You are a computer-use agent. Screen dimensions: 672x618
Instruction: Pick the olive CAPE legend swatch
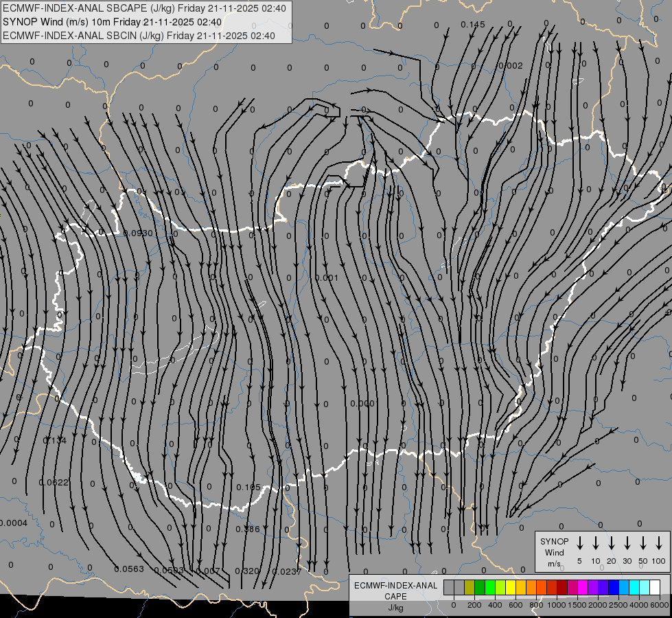point(470,588)
